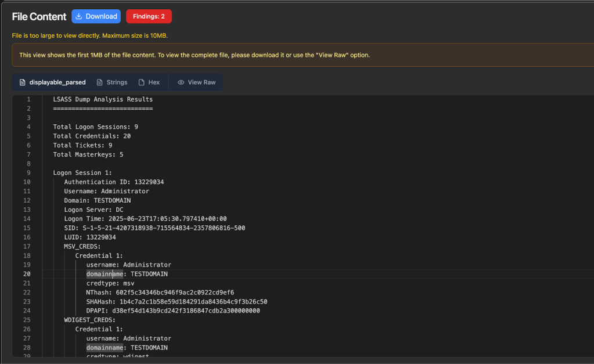Open the View Raw label

coord(201,82)
